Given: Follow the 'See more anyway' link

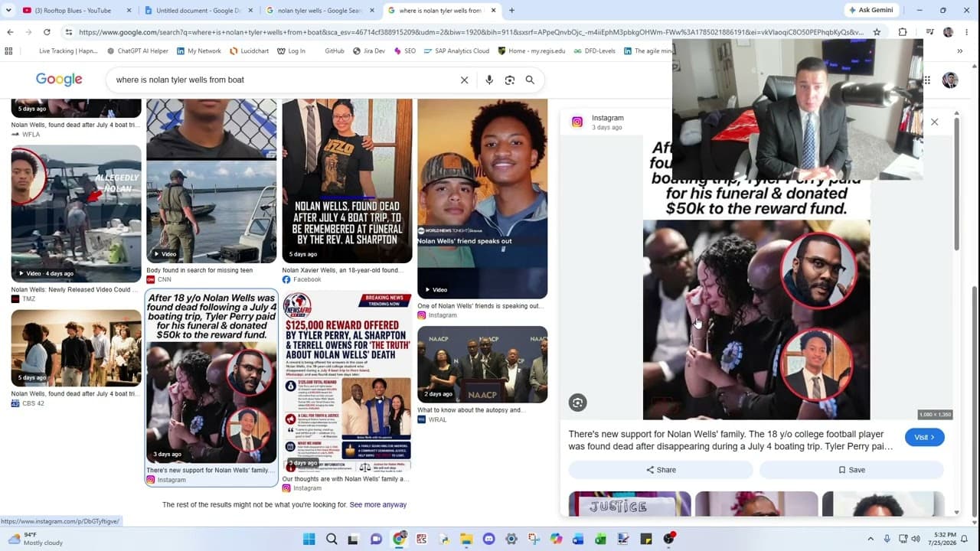Looking at the screenshot, I should click(x=378, y=505).
